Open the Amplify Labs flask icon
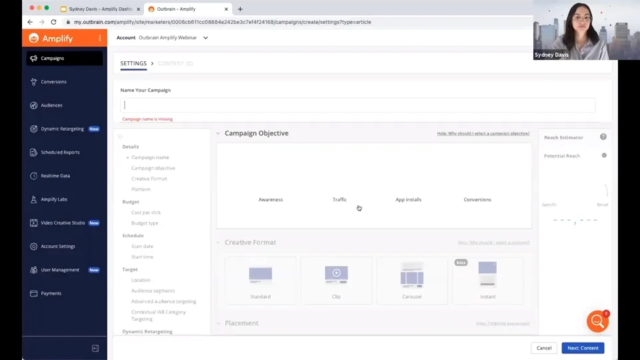The width and height of the screenshot is (640, 360). tap(33, 200)
